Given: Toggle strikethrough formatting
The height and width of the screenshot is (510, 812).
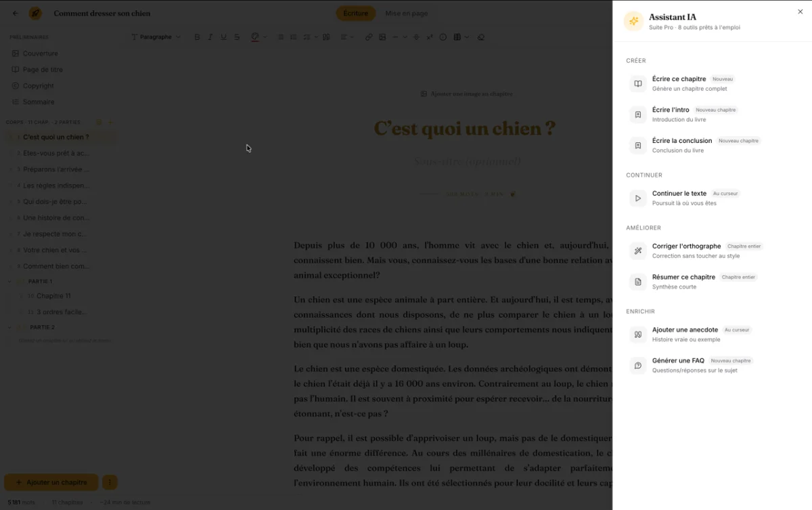Looking at the screenshot, I should tap(237, 37).
